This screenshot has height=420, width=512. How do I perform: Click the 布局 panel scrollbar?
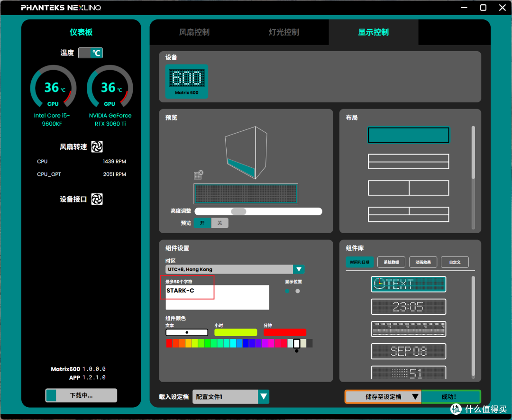[473, 152]
